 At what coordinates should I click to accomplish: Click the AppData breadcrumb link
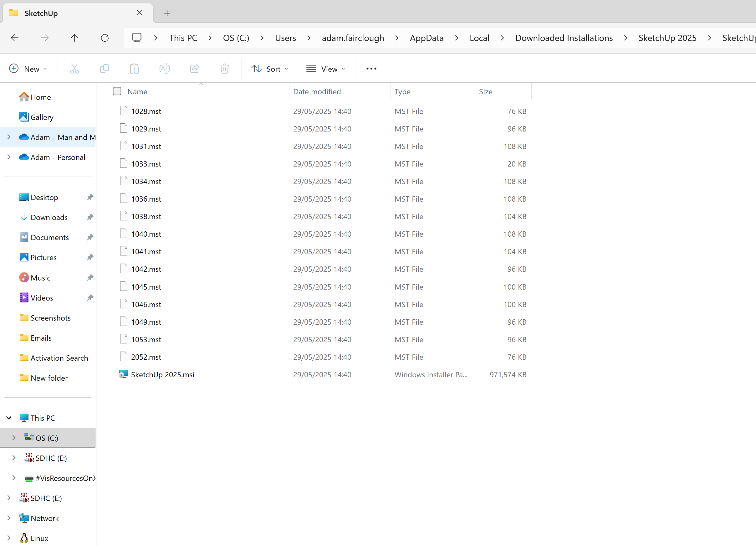tap(426, 38)
